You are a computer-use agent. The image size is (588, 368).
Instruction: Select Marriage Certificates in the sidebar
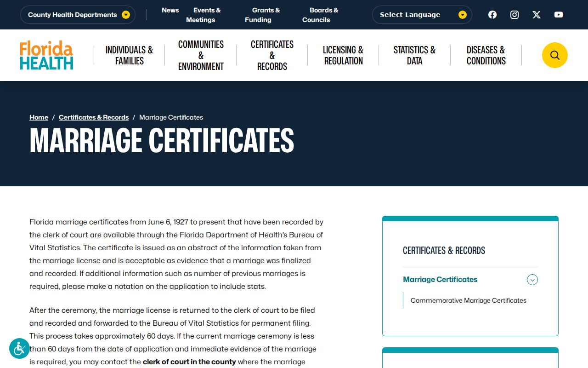[440, 279]
